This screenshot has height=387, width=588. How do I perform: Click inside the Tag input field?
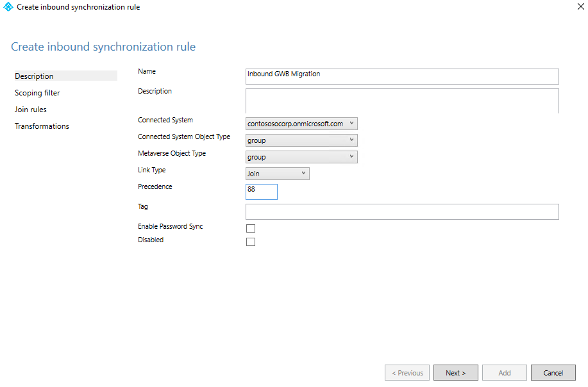coord(402,212)
